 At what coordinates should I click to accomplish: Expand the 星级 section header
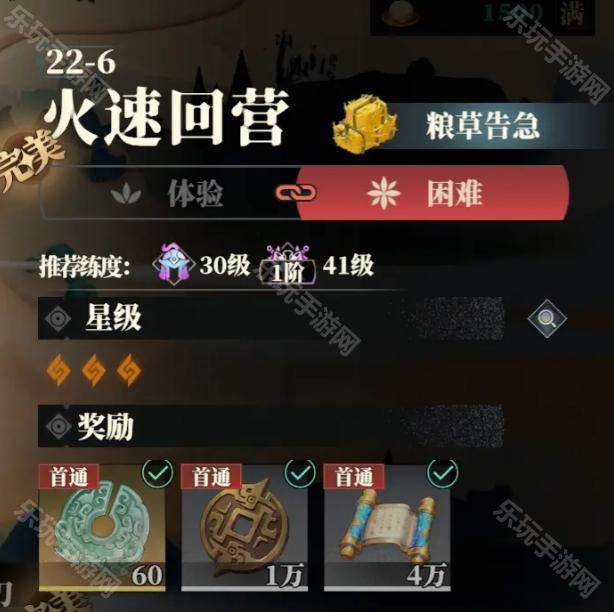(x=270, y=318)
